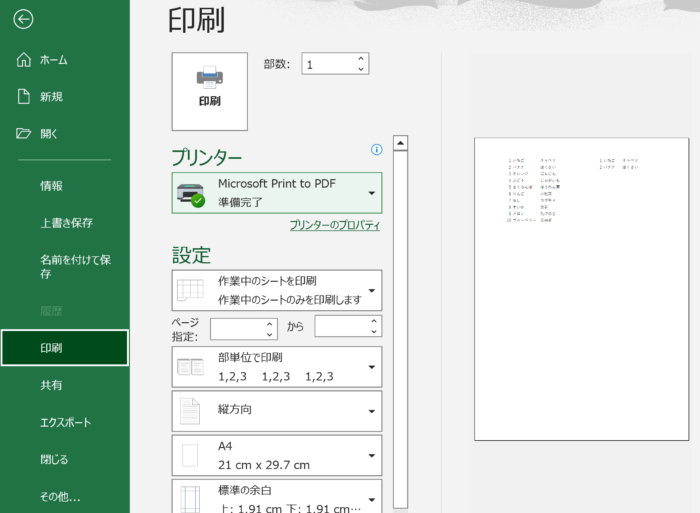The image size is (700, 513).
Task: Click the back arrow icon
Action: (24, 19)
